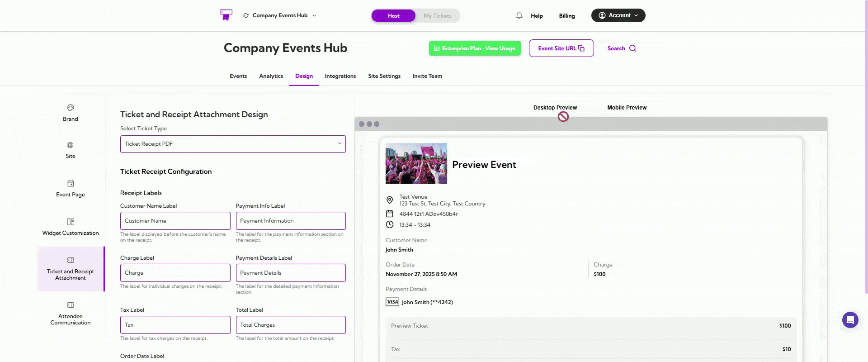Click the clock time icon in preview
The width and height of the screenshot is (868, 362).
point(390,224)
